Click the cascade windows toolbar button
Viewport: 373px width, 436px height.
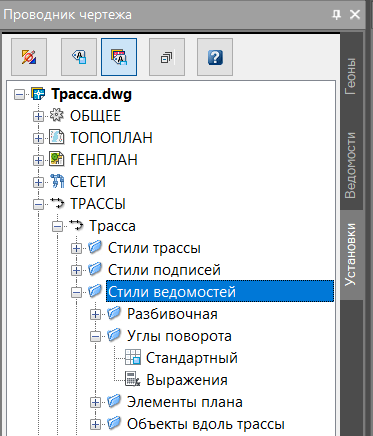[x=167, y=57]
